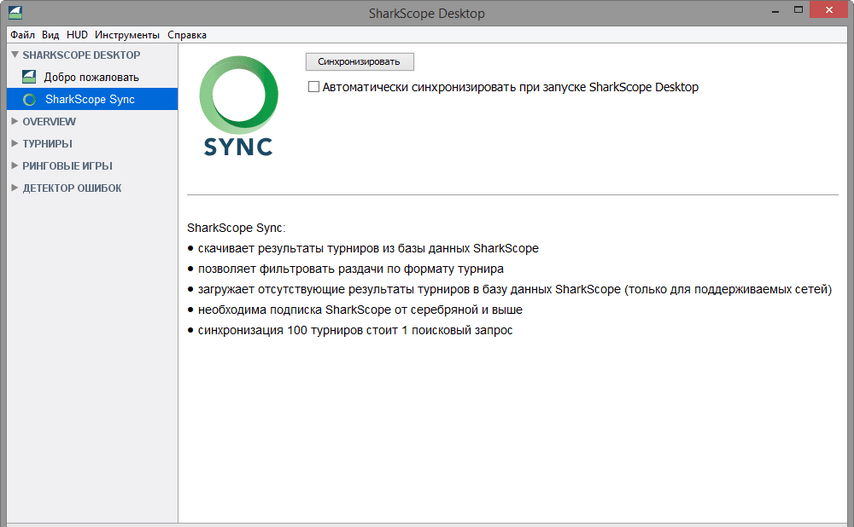Viewport: 854px width, 527px height.
Task: Click the SharkScope Desktop title text
Action: tap(426, 13)
